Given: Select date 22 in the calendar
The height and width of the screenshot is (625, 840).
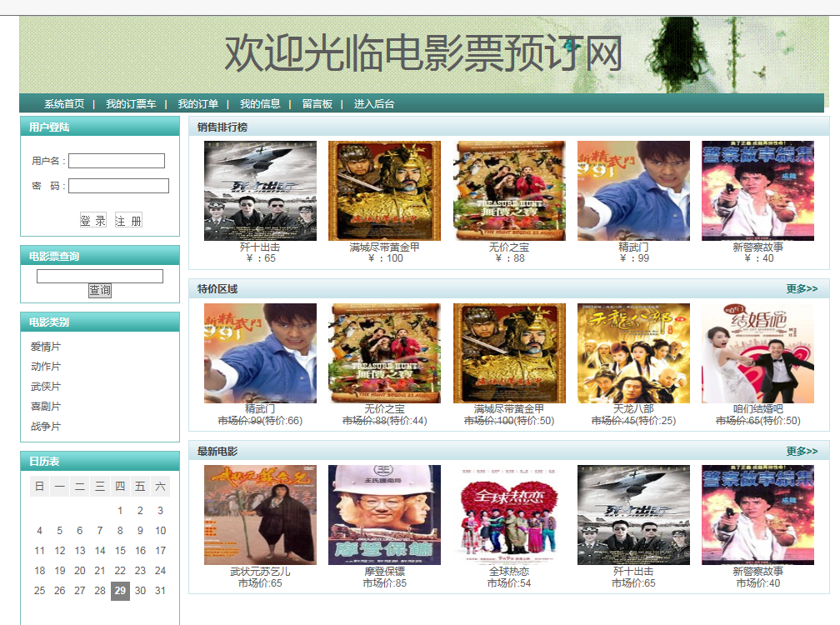Looking at the screenshot, I should pyautogui.click(x=120, y=571).
